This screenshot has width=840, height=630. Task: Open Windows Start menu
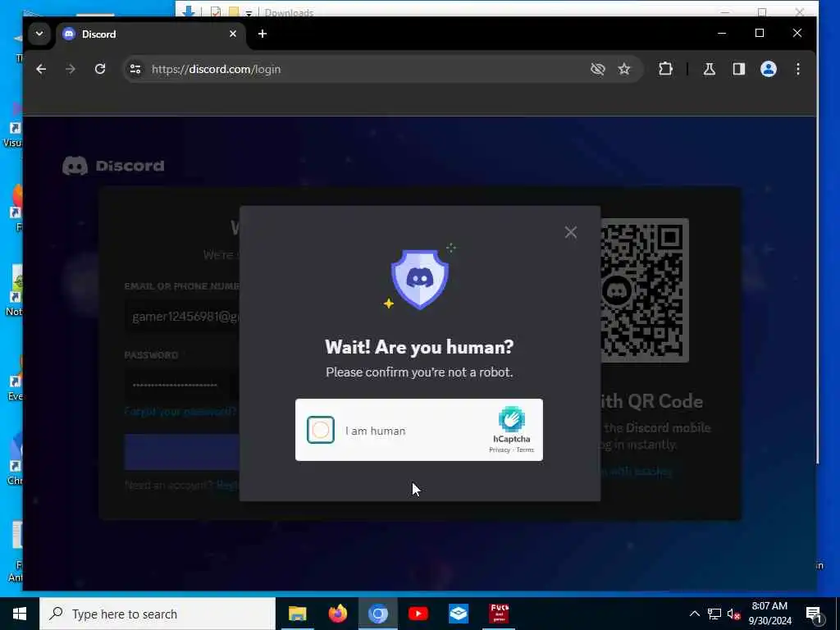[x=20, y=614]
